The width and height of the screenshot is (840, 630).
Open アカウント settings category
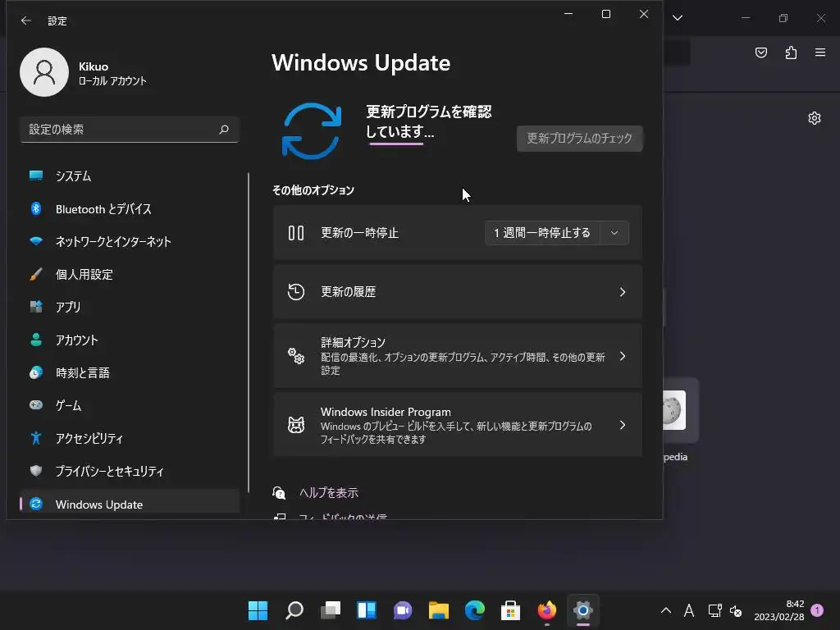click(x=129, y=340)
